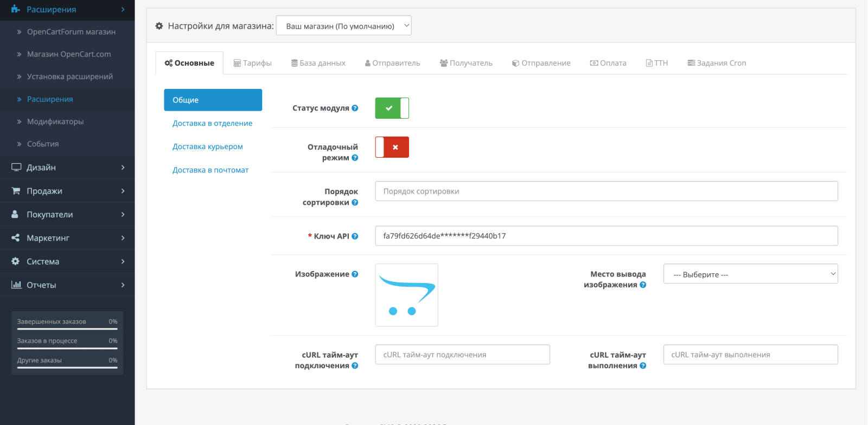Screen dimensions: 868x425
Task: Click cURL тайм-аут выполнения input
Action: click(750, 355)
